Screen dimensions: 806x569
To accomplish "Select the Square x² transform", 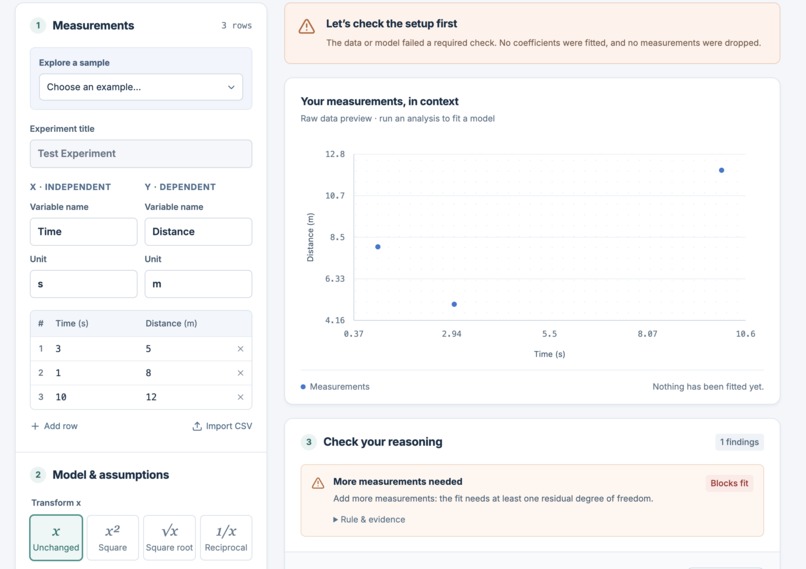I will (113, 538).
